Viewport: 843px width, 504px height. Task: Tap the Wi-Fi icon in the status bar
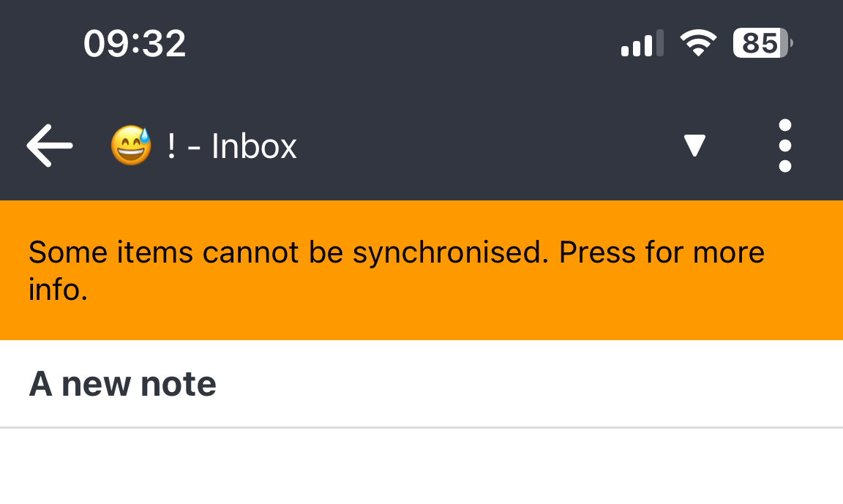coord(699,44)
